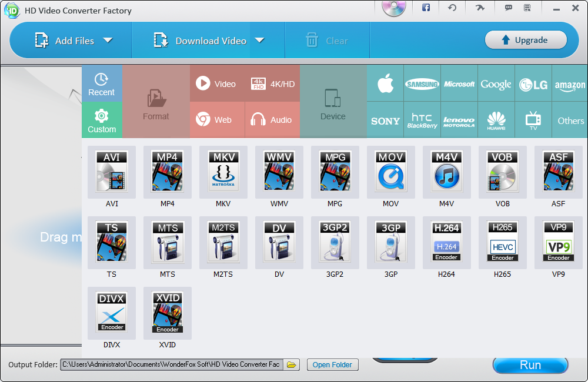This screenshot has width=588, height=382.
Task: Click the Facebook icon in title bar
Action: (x=426, y=8)
